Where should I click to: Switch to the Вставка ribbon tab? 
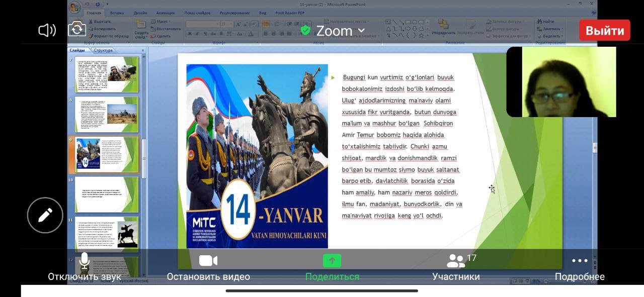pyautogui.click(x=117, y=13)
